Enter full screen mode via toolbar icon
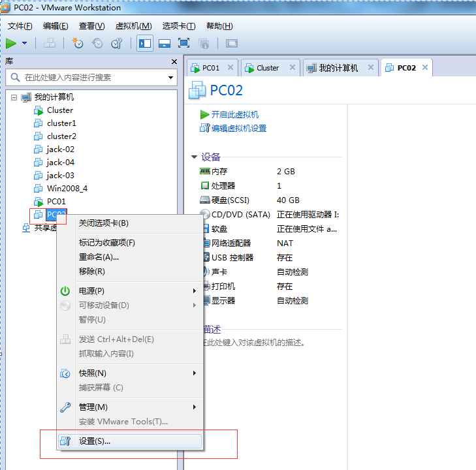This screenshot has width=476, height=470. [183, 43]
